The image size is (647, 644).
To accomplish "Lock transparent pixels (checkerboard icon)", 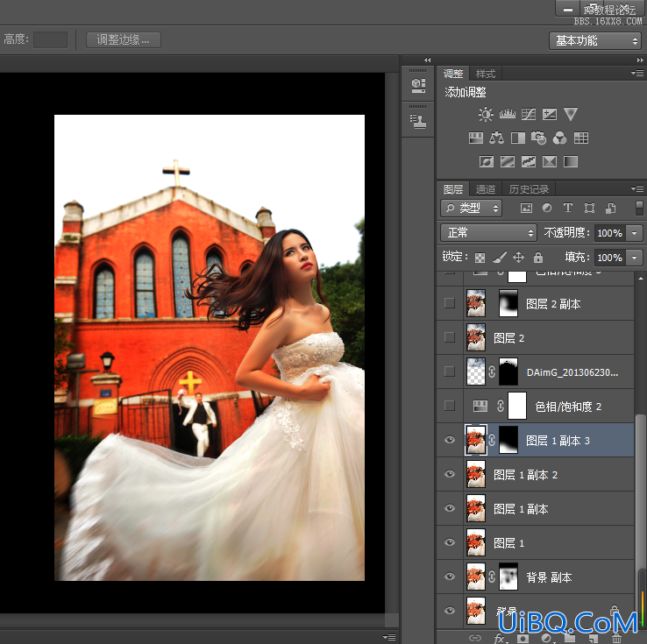I will pos(480,258).
